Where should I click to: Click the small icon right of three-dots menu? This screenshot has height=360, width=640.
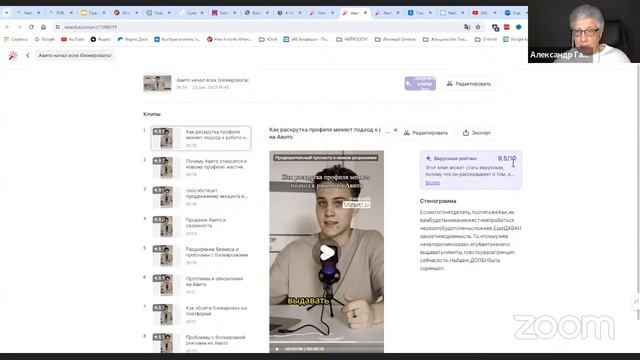point(395,130)
